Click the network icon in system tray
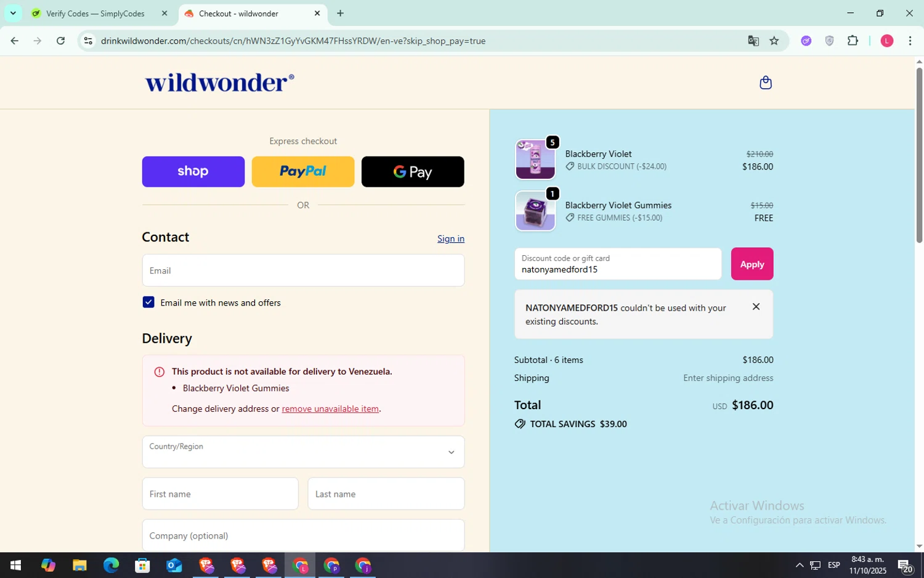Viewport: 924px width, 578px height. coord(815,565)
